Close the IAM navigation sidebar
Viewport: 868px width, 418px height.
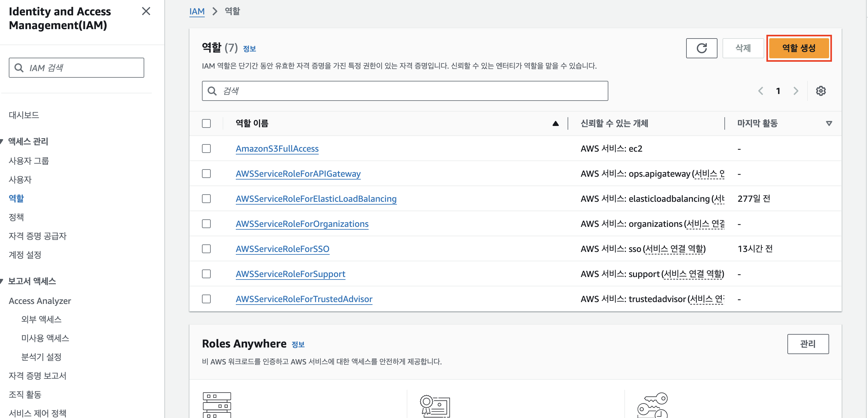[146, 12]
